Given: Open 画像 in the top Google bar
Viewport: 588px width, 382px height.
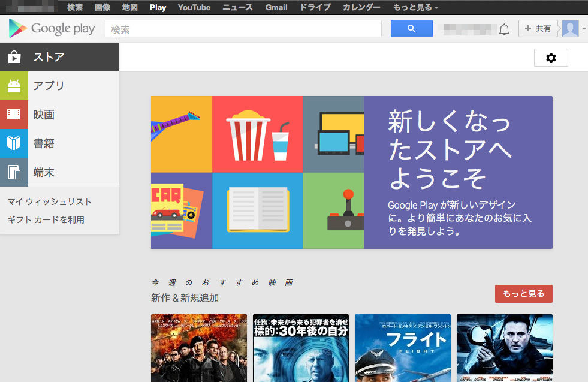Looking at the screenshot, I should [x=102, y=7].
